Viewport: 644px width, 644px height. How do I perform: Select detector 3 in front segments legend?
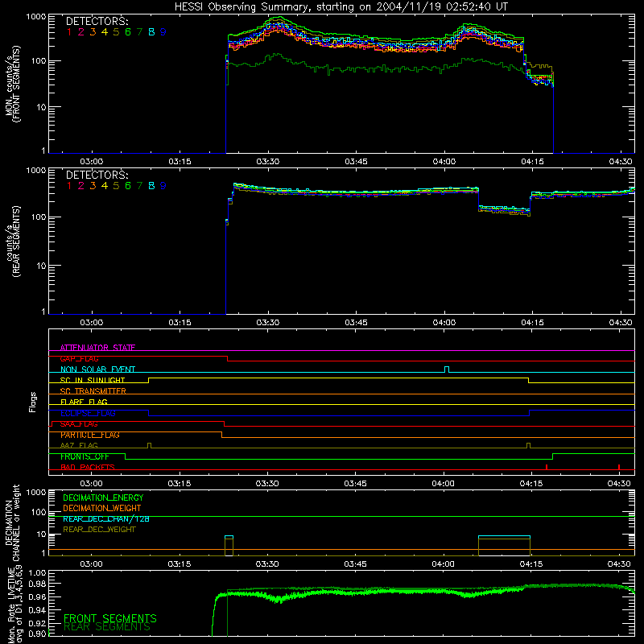point(93,32)
